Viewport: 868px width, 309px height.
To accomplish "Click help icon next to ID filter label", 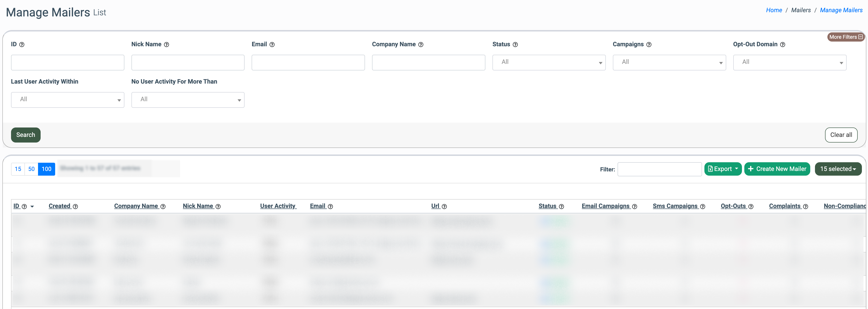I will point(22,44).
